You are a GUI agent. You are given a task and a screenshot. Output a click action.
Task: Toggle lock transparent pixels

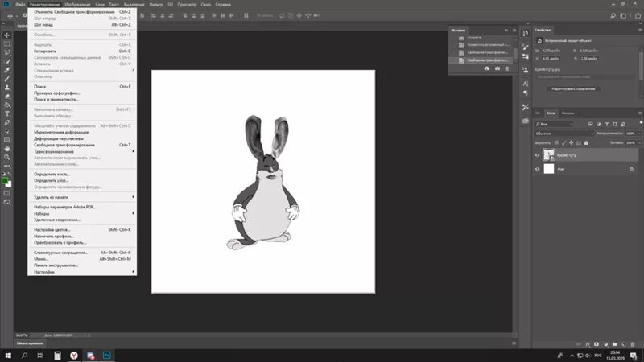[x=556, y=143]
